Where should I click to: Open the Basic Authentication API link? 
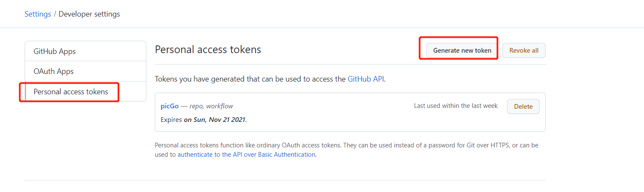pos(247,155)
